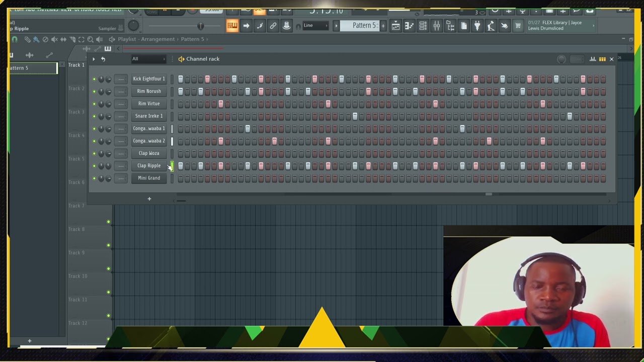Image resolution: width=644 pixels, height=362 pixels.
Task: Add a new channel with the plus button
Action: point(149,199)
